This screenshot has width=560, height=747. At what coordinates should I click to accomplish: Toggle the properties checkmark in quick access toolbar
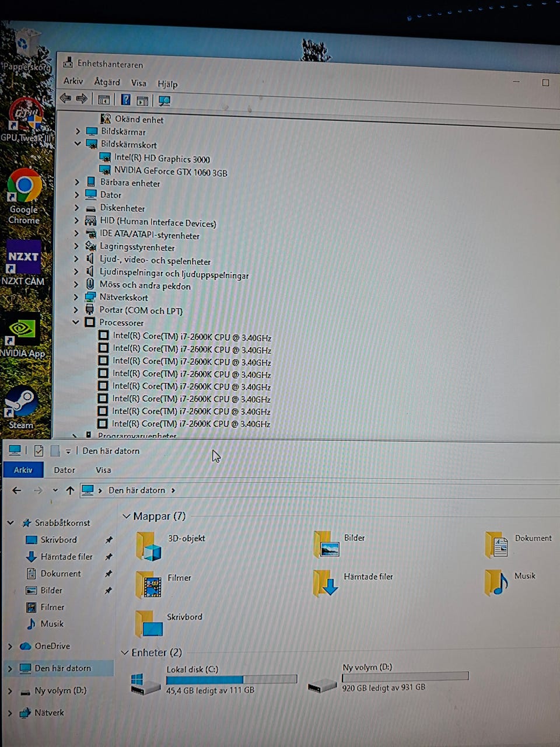click(x=38, y=451)
